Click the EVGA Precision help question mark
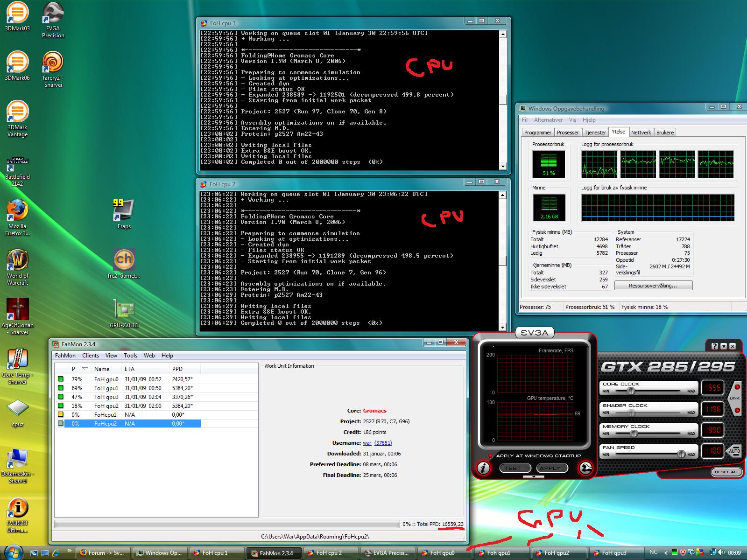 [x=715, y=346]
